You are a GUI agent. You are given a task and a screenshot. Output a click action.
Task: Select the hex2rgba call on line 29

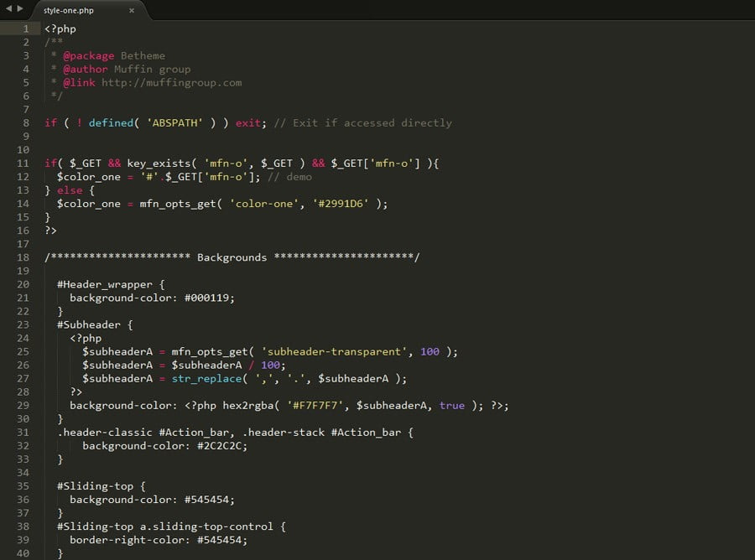pyautogui.click(x=252, y=405)
